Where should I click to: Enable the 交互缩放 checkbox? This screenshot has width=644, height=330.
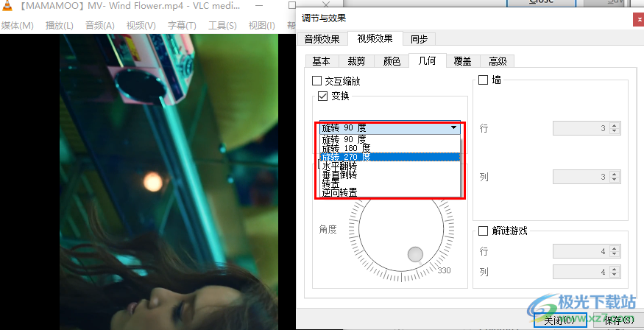316,80
